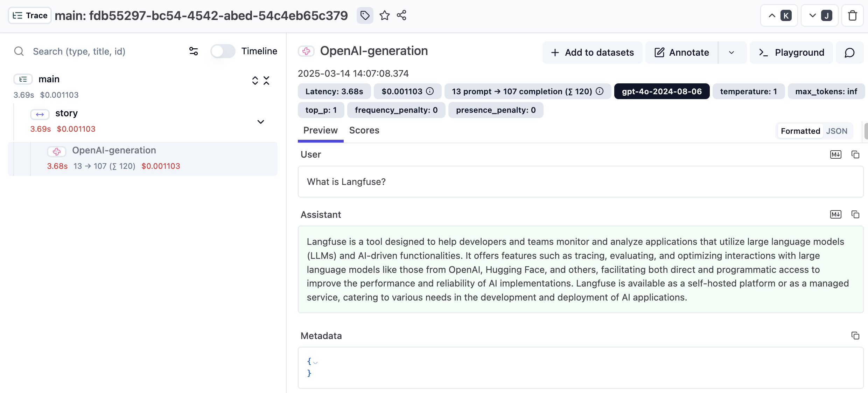Switch to the Preview tab
The image size is (868, 393).
pos(320,130)
